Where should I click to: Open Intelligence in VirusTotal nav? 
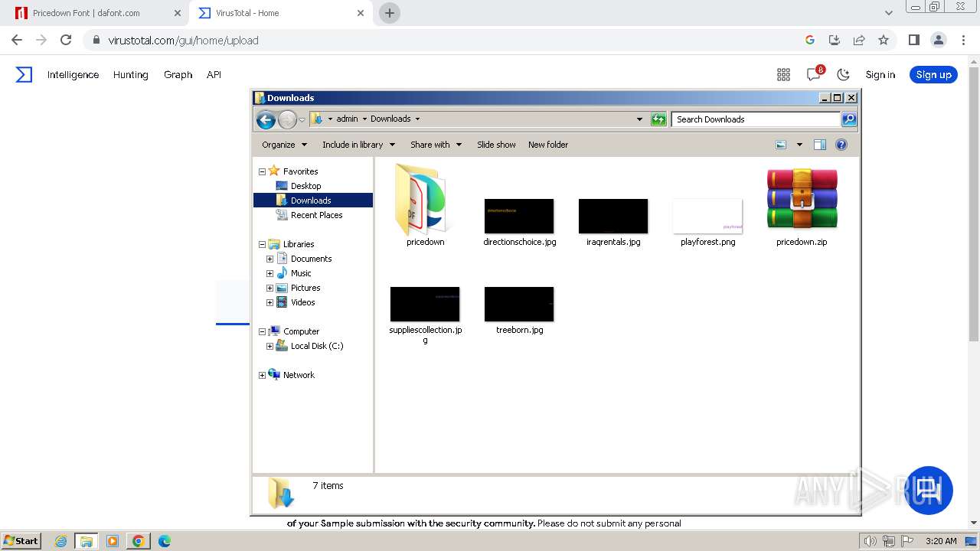pyautogui.click(x=73, y=74)
